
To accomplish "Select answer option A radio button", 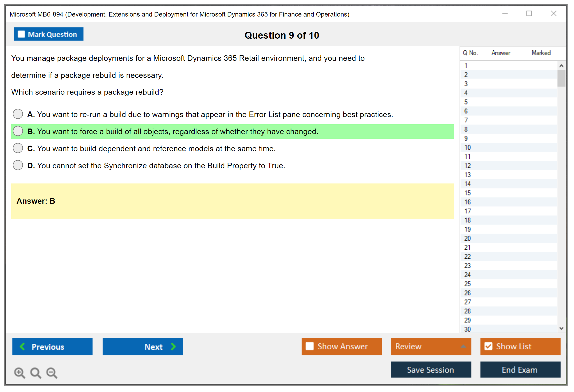I will [18, 114].
